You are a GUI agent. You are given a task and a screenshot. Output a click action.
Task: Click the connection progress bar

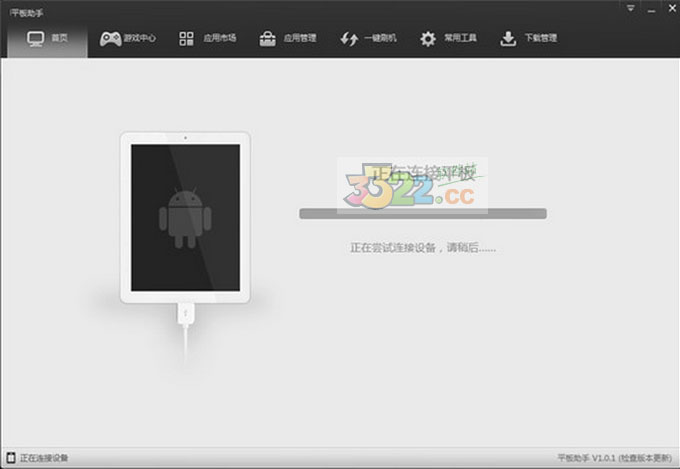423,213
